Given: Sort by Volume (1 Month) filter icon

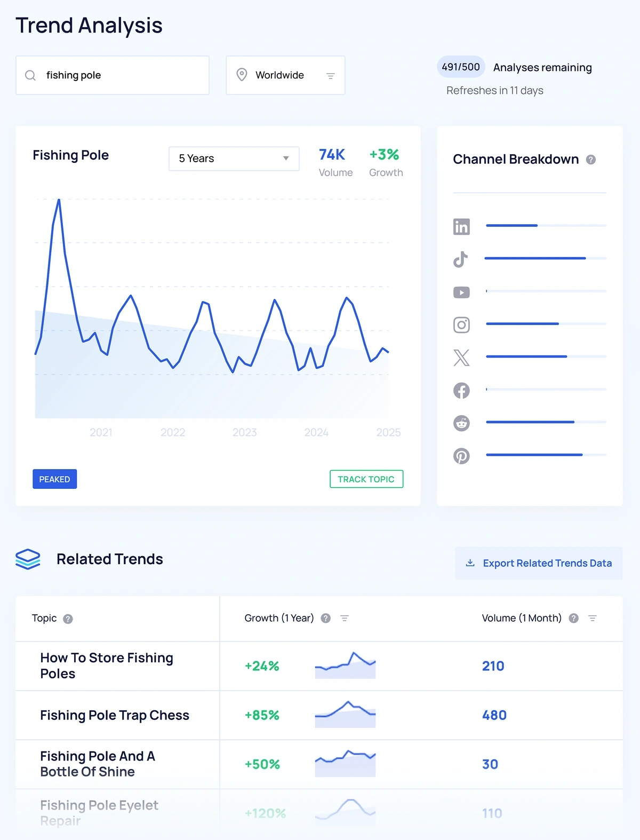Looking at the screenshot, I should tap(593, 618).
